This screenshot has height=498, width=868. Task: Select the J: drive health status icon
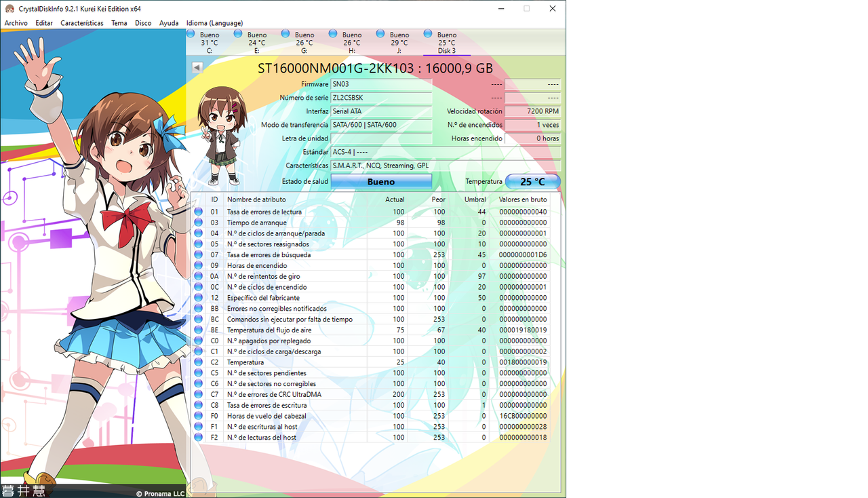pyautogui.click(x=380, y=34)
